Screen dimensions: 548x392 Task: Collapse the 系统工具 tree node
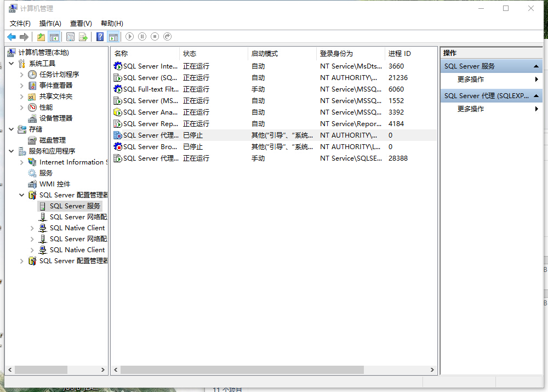pos(12,63)
